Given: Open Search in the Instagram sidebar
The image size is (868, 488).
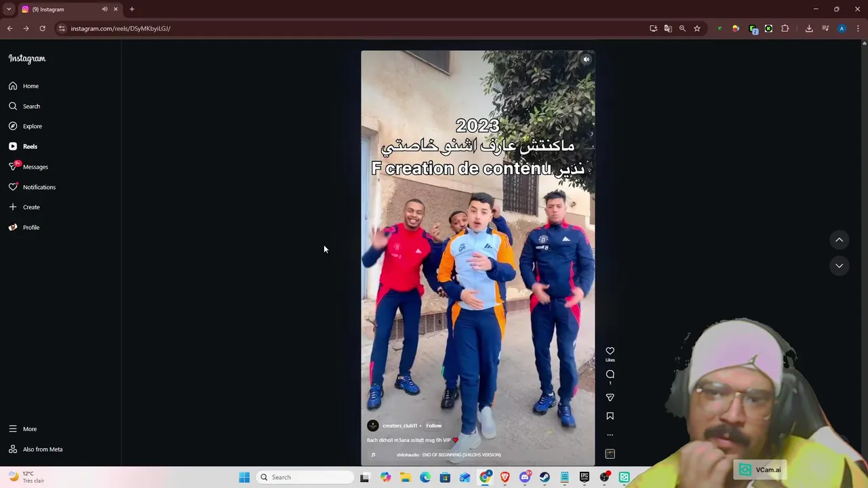Looking at the screenshot, I should pyautogui.click(x=24, y=106).
